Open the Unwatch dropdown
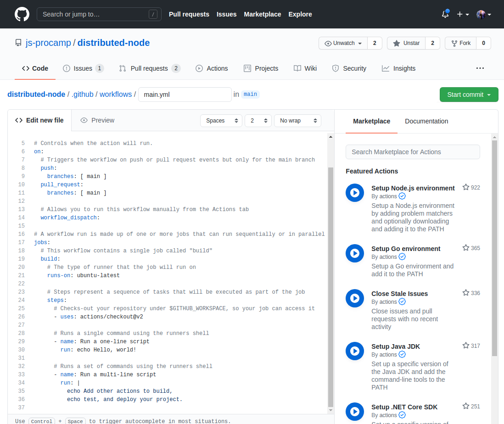The image size is (504, 424). pos(343,43)
